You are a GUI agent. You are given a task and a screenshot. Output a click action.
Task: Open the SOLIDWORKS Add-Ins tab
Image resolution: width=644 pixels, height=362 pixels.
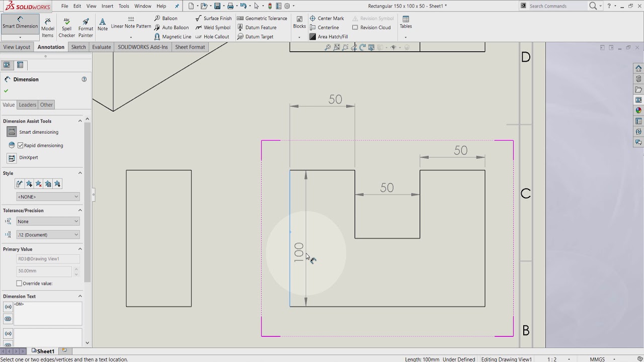click(x=143, y=47)
